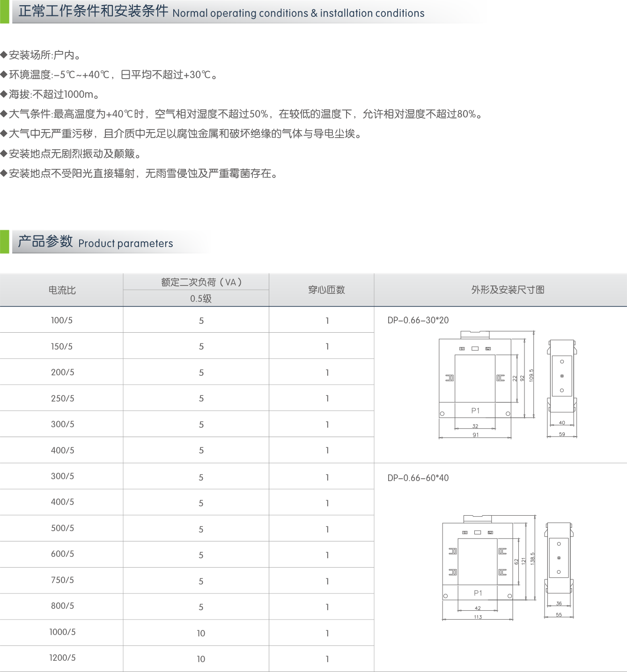
Task: Click the 穿心匝数 column header
Action: pos(326,290)
